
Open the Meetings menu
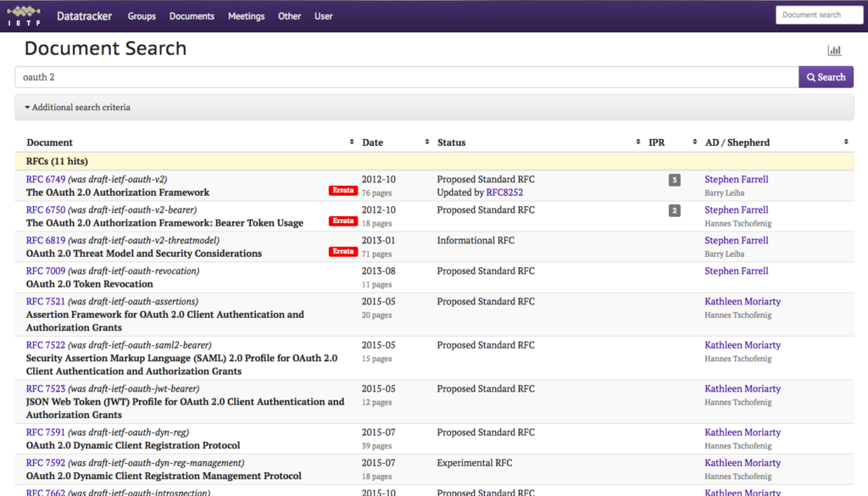coord(246,15)
